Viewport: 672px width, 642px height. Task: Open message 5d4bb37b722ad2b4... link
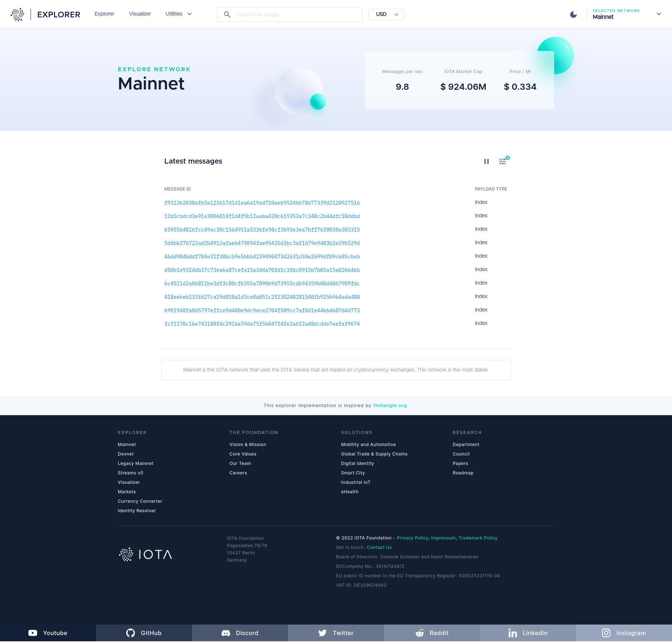click(262, 243)
